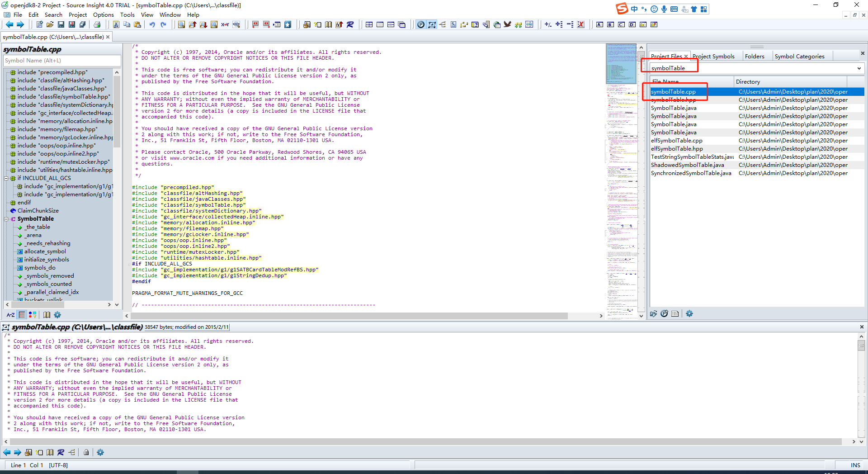Toggle A-Z alphabetical symbol sorting
Image resolution: width=868 pixels, height=474 pixels.
[x=10, y=315]
